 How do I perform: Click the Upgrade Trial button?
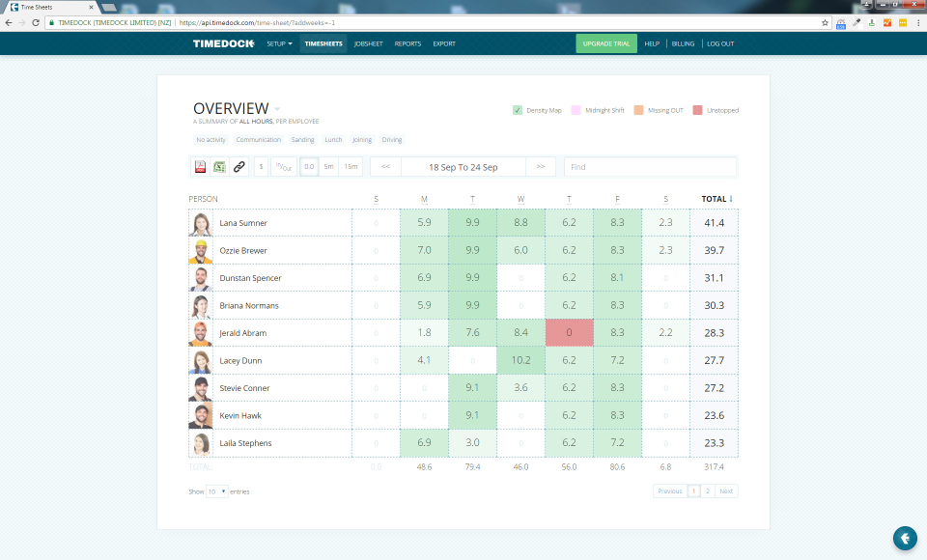point(606,43)
